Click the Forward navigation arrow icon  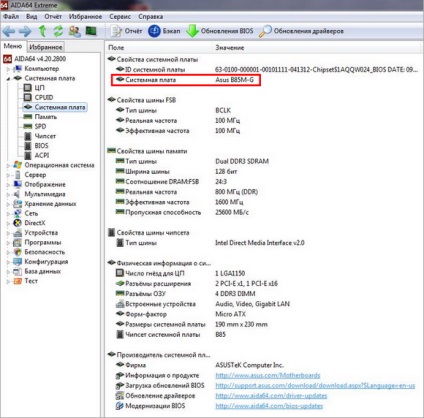click(25, 31)
